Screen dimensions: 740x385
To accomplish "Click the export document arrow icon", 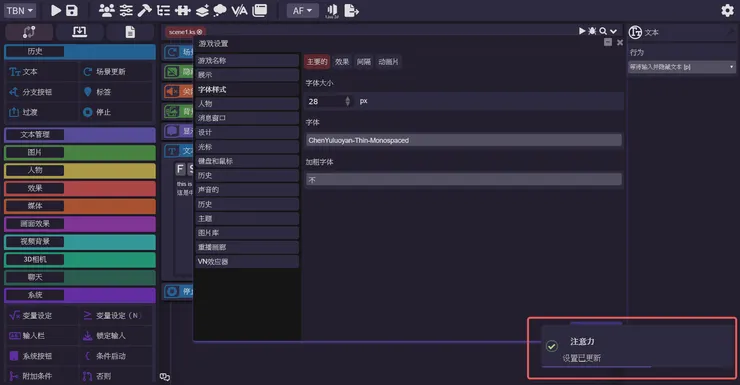I will [x=352, y=10].
